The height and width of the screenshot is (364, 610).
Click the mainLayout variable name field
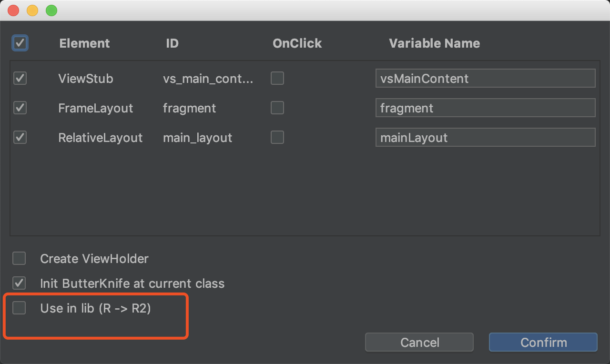(485, 137)
